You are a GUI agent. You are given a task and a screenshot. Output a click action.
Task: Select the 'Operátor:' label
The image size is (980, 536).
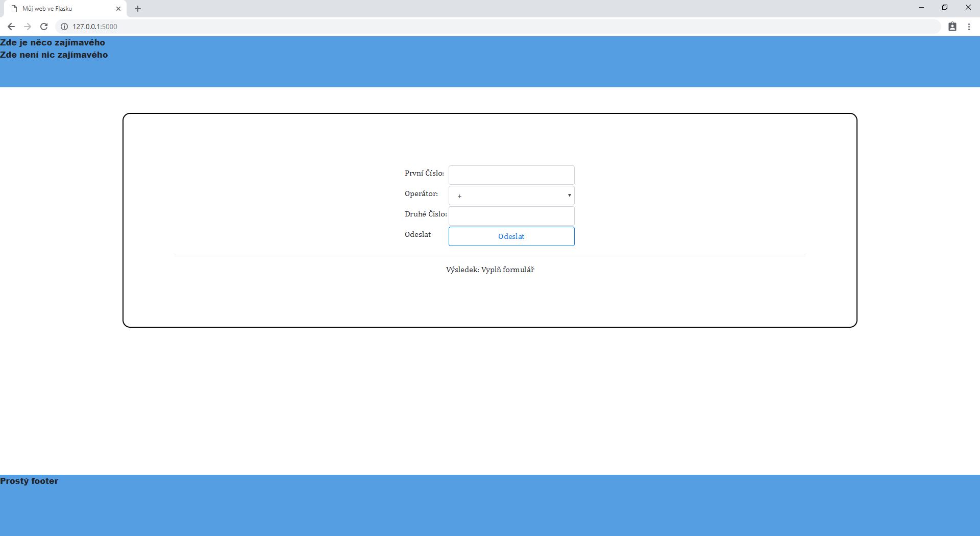tap(421, 193)
